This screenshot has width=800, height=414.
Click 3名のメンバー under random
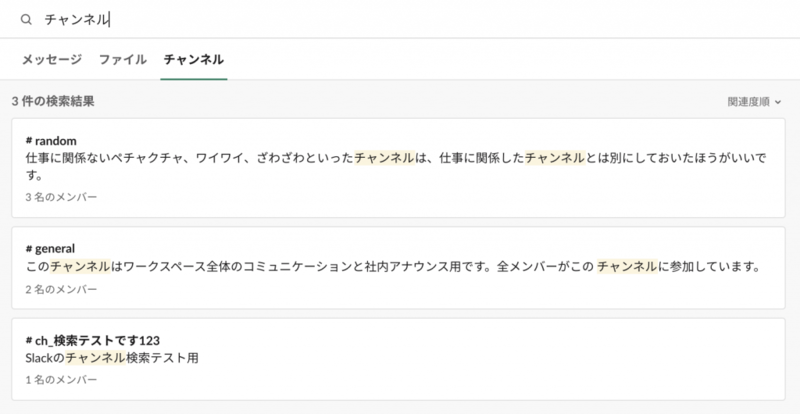[x=61, y=197]
